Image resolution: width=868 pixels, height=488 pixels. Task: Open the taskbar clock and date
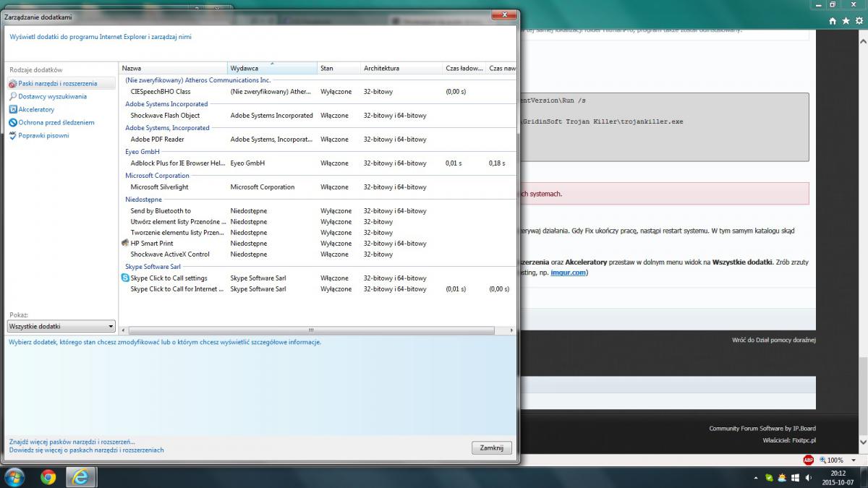coord(838,477)
